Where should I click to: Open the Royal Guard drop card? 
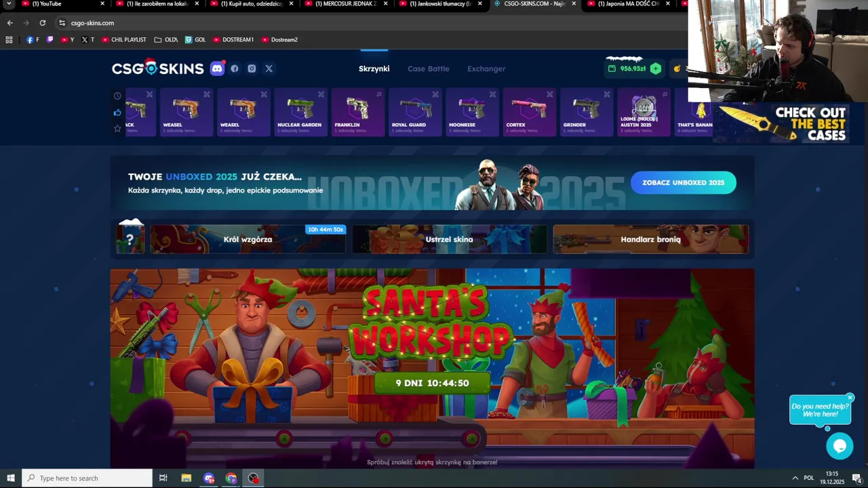[x=415, y=112]
